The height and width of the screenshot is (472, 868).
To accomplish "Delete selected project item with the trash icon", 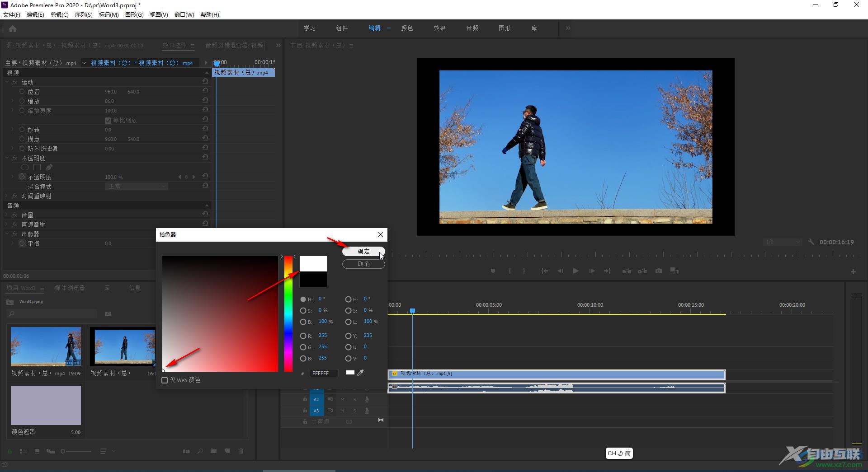I will tap(241, 451).
